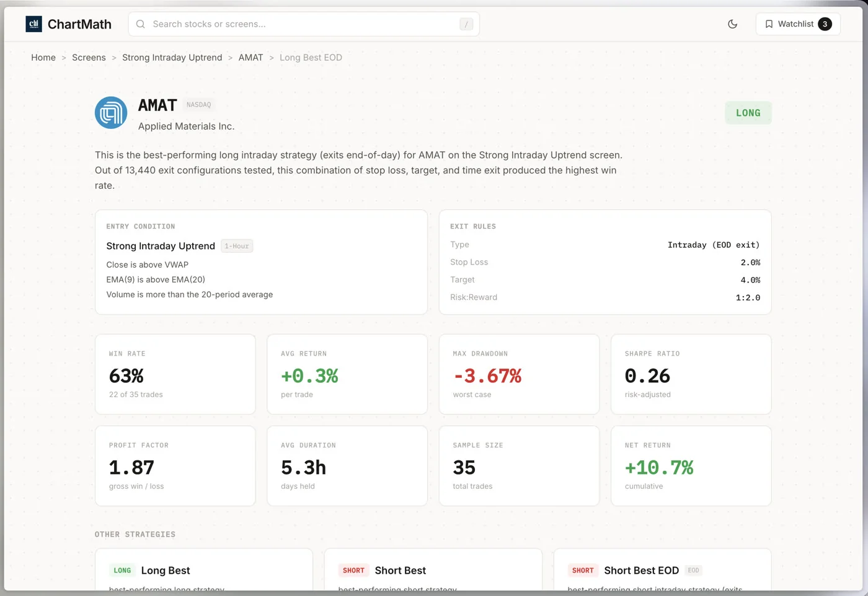The height and width of the screenshot is (596, 868).
Task: Click Avg Return +0.3% value
Action: [x=309, y=376]
